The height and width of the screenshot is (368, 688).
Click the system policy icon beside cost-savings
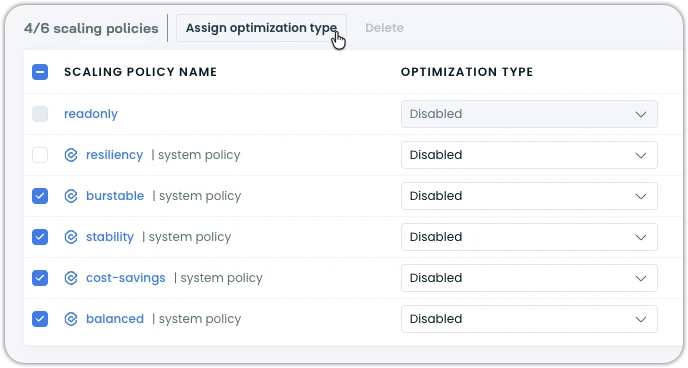tap(71, 278)
